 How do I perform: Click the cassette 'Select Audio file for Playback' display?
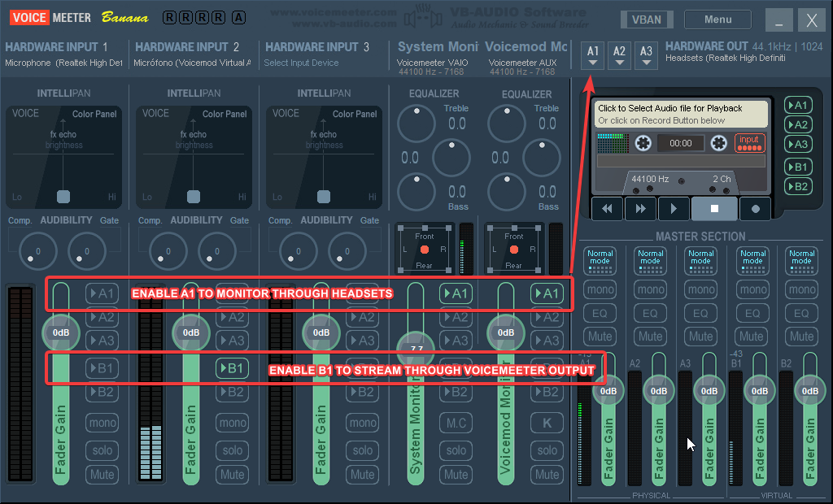coord(681,114)
